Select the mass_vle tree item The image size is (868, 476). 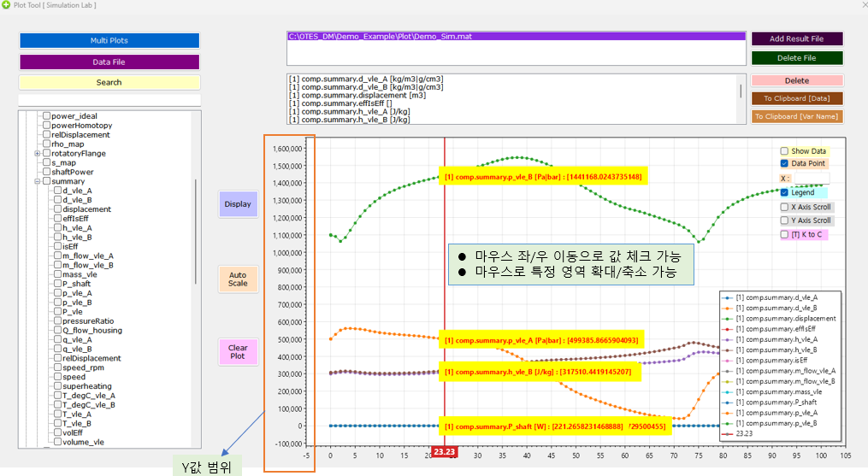point(80,274)
